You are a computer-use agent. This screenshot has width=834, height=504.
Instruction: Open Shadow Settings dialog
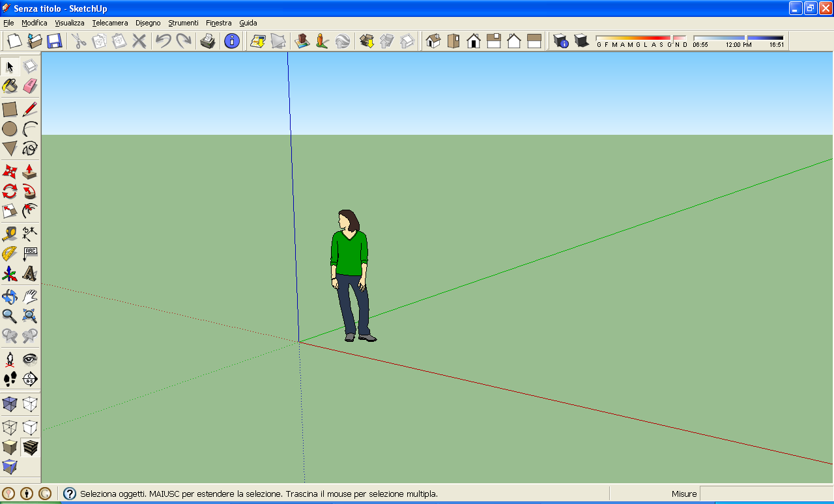[x=561, y=41]
